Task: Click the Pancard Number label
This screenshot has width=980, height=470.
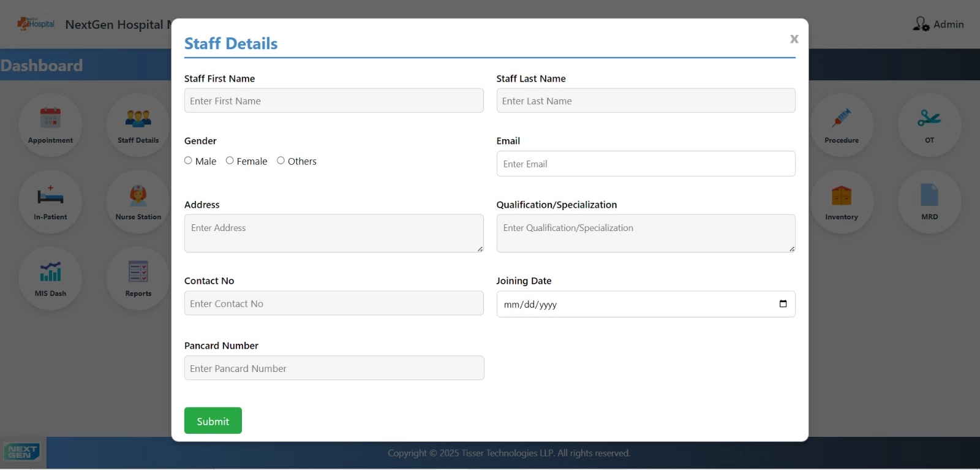Action: point(221,346)
